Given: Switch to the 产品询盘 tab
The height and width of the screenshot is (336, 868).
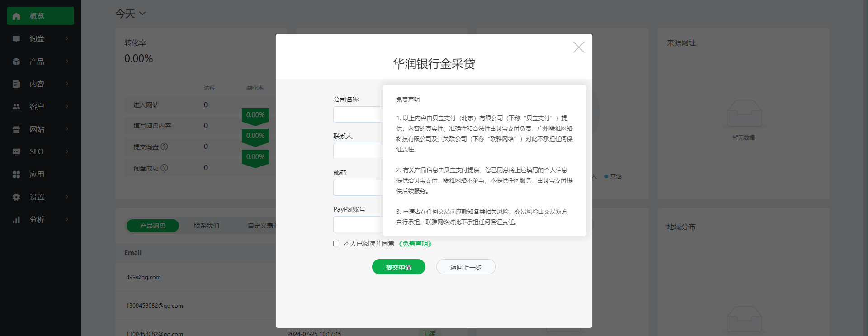Looking at the screenshot, I should click(x=153, y=226).
